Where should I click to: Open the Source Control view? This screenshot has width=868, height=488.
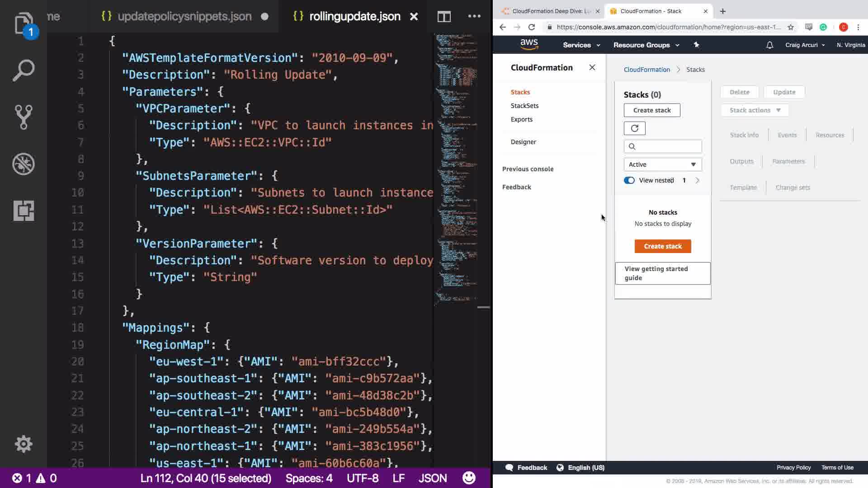(x=24, y=117)
